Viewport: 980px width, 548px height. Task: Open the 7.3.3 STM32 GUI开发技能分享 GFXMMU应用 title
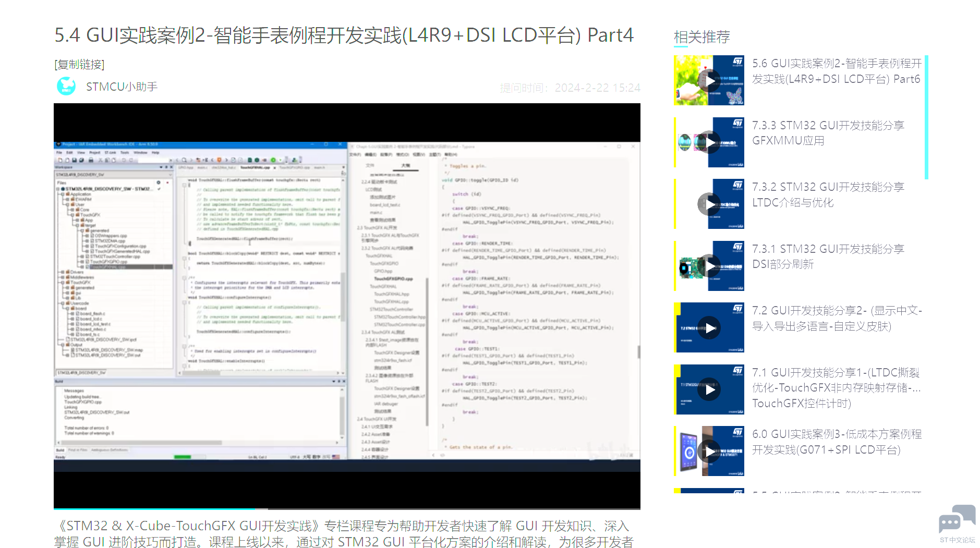tap(828, 133)
